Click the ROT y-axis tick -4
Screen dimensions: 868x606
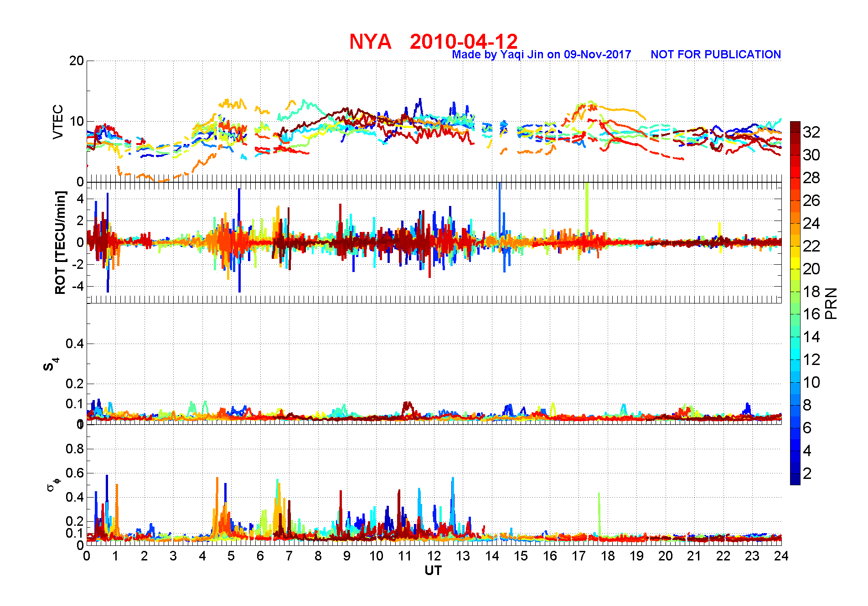77,286
